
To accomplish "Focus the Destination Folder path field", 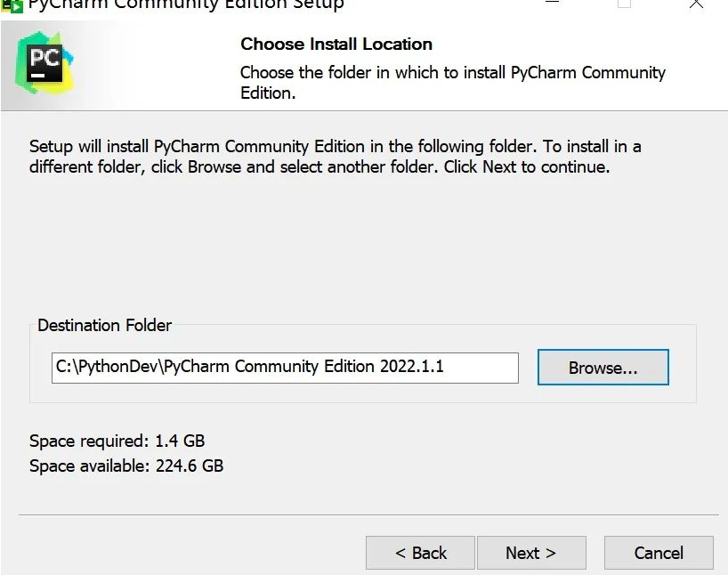I will [x=285, y=368].
